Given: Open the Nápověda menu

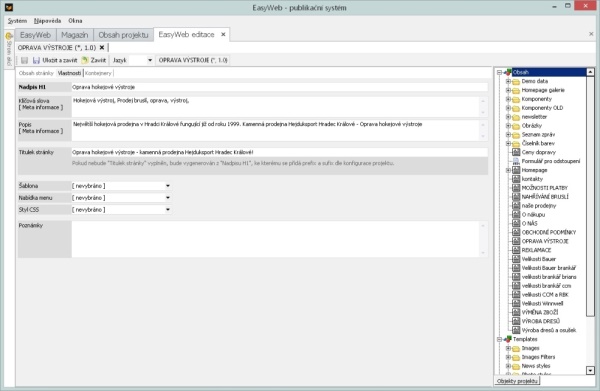Looking at the screenshot, I should (x=47, y=21).
